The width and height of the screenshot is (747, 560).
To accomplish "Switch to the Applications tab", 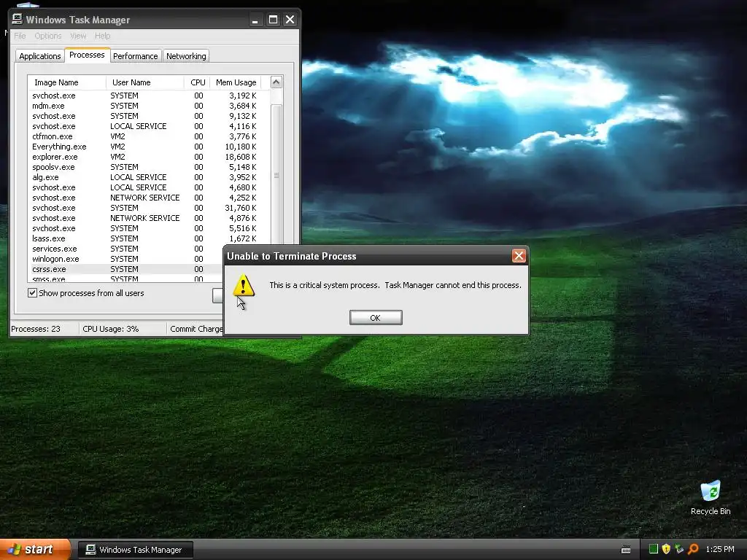I will tap(40, 56).
